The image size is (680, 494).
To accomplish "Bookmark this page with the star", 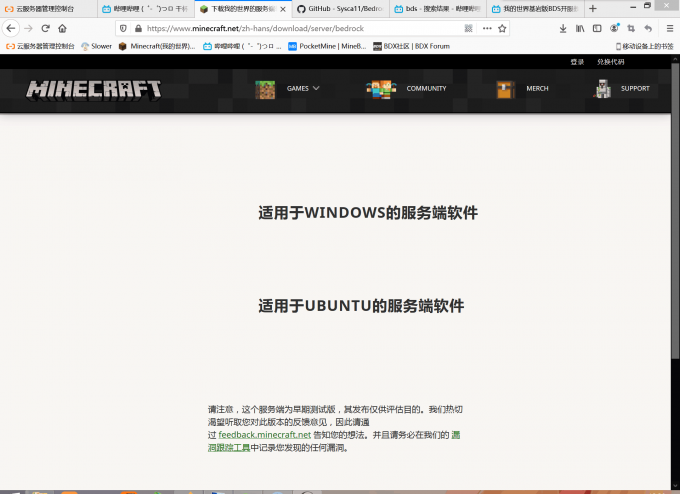I will 502,29.
